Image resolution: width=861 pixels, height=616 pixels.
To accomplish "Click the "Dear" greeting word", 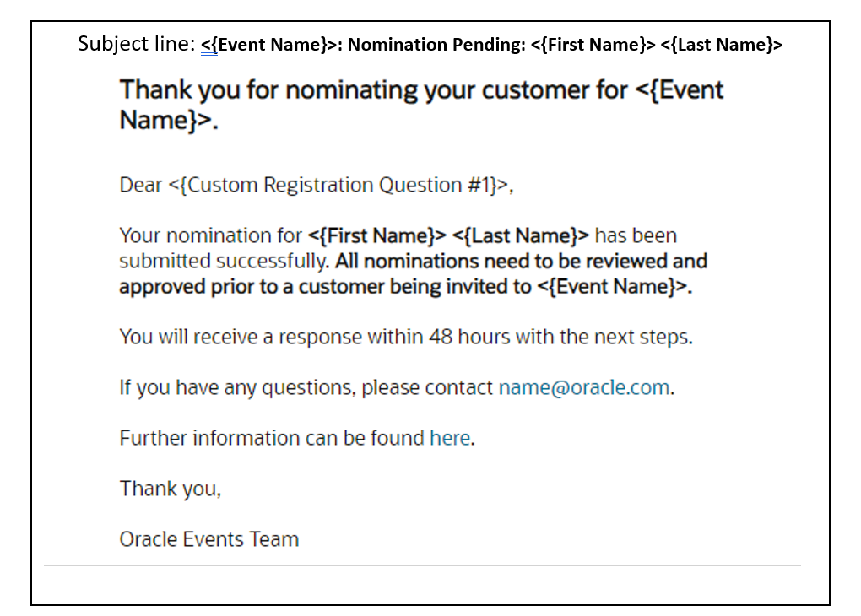I will [x=140, y=186].
